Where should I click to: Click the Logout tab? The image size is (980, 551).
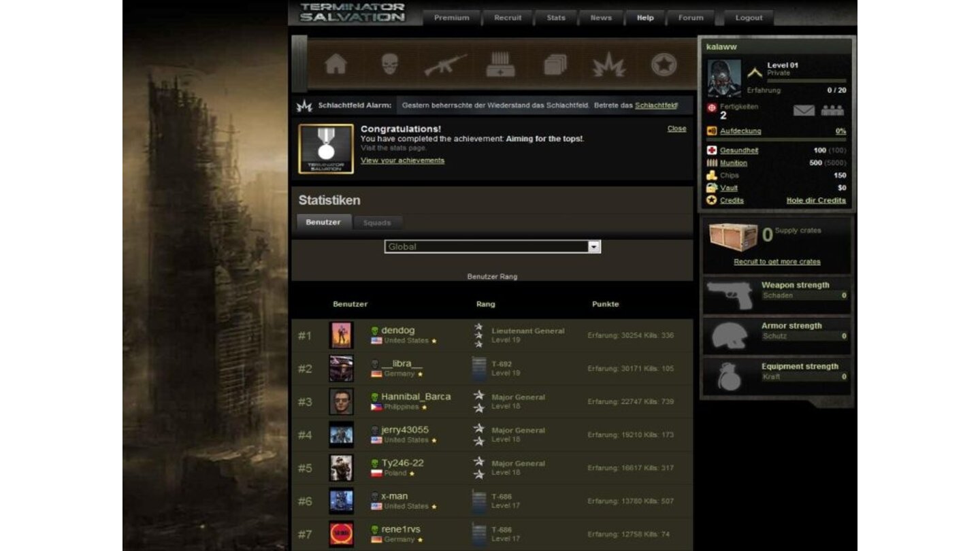(x=749, y=18)
